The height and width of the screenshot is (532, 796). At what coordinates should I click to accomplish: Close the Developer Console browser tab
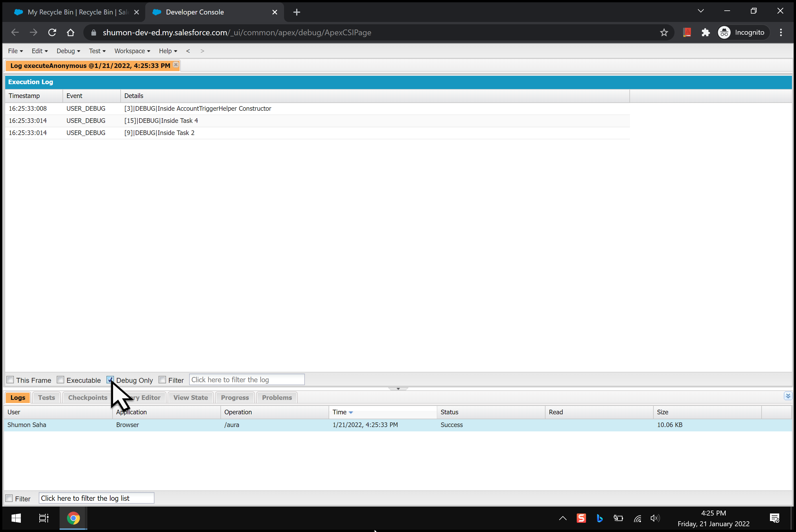click(x=274, y=12)
